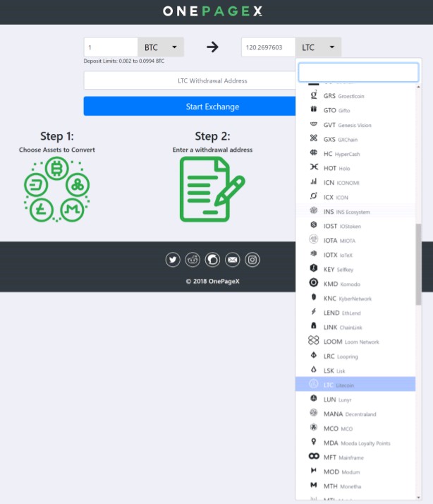Click the Gifto GTO gift icon
433x504 pixels.
(314, 109)
